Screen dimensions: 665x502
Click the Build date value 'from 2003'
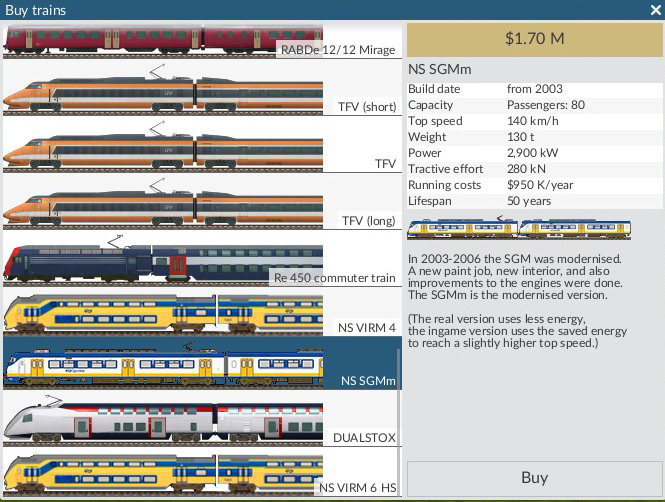tap(535, 89)
